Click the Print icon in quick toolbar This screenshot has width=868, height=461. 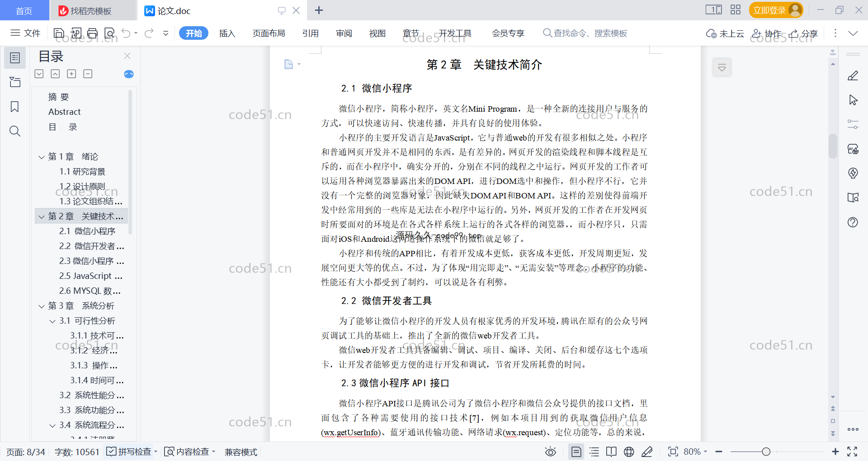pos(93,33)
